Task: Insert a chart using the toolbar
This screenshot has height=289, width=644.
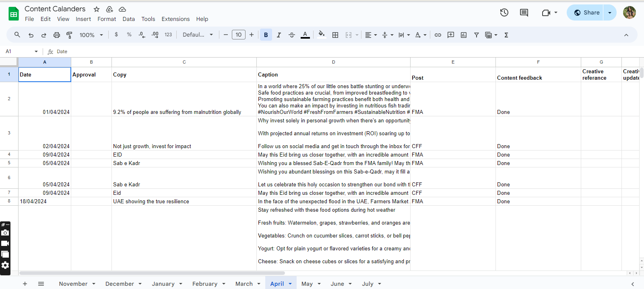Action: point(464,35)
